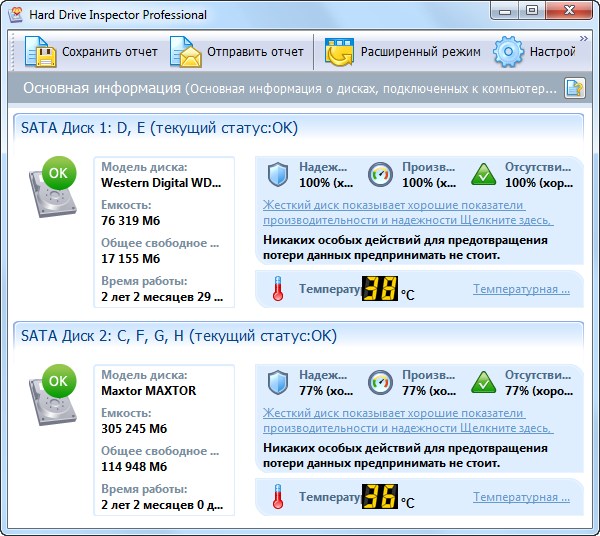Click Disk 1 thermometer icon

tap(278, 288)
